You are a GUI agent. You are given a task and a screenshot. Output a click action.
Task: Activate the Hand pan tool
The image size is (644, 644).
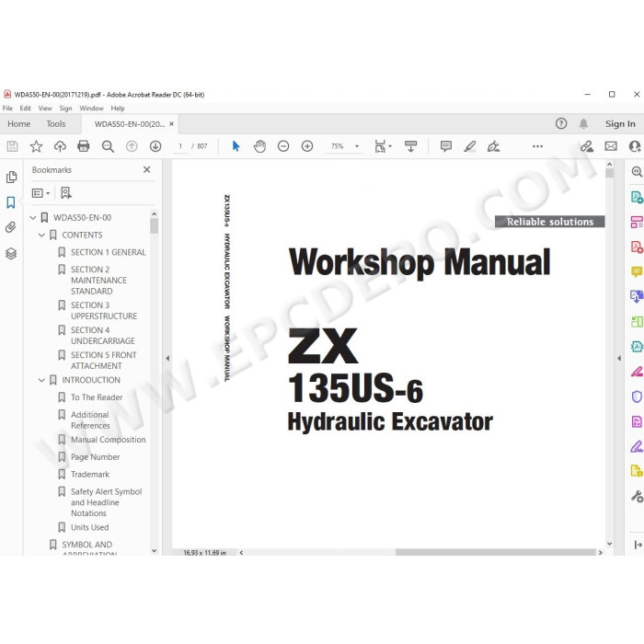259,146
